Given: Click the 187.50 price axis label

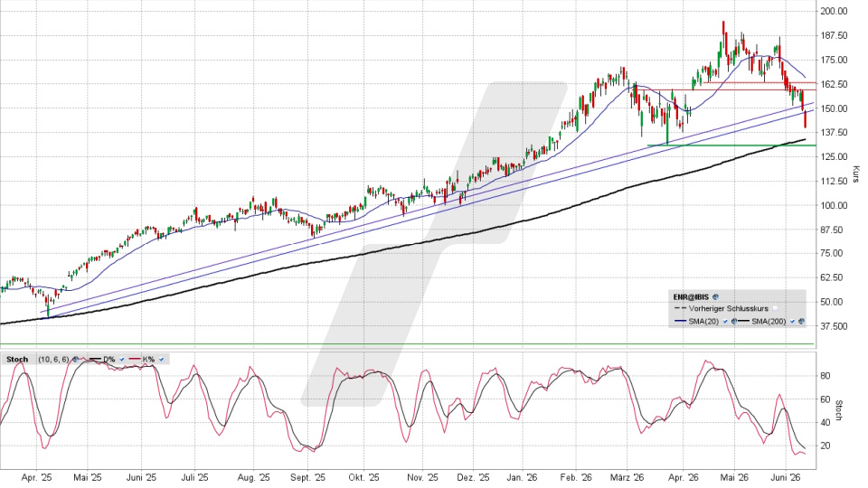Looking at the screenshot, I should [835, 35].
